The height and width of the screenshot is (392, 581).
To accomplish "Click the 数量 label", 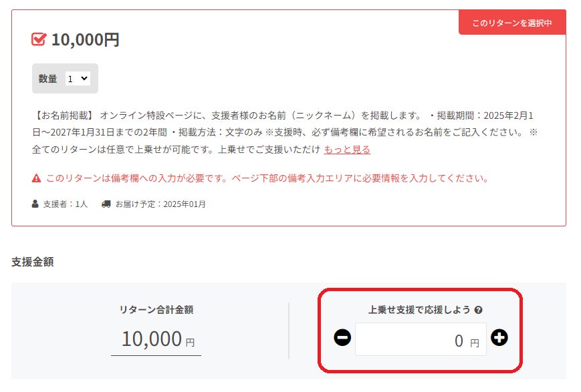I will [47, 79].
